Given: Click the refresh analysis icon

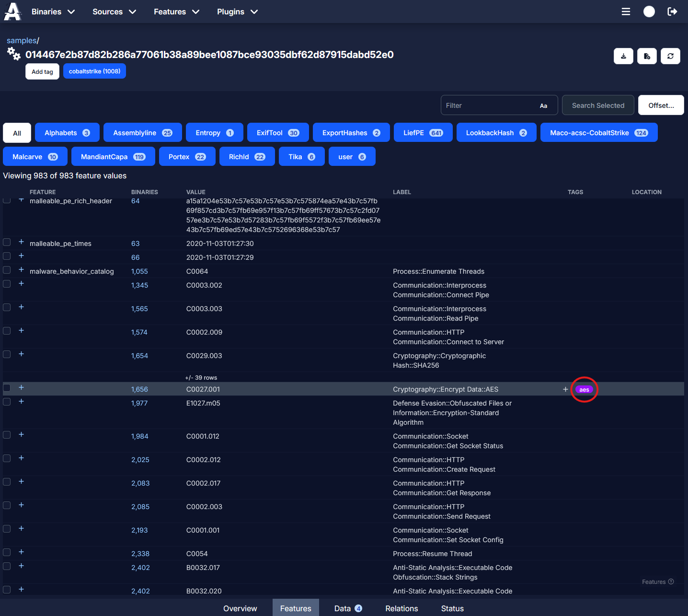Looking at the screenshot, I should point(670,56).
